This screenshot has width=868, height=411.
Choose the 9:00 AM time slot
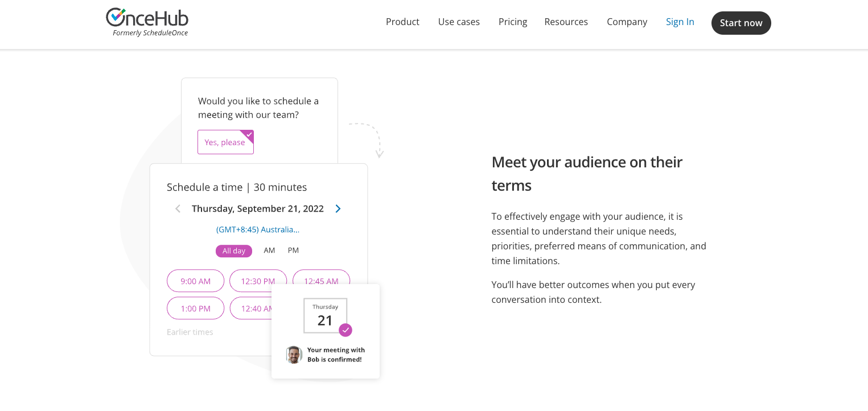point(195,281)
